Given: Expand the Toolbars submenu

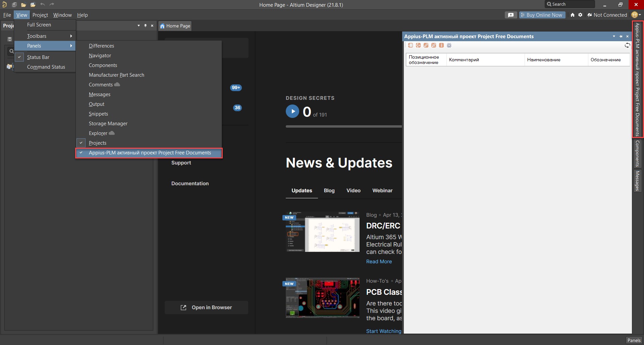Looking at the screenshot, I should pyautogui.click(x=45, y=36).
